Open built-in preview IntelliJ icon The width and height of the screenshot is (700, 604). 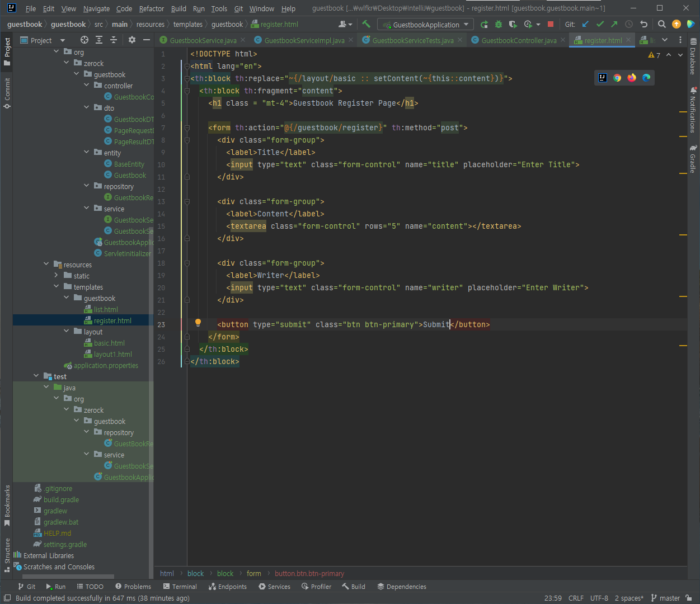coord(603,78)
